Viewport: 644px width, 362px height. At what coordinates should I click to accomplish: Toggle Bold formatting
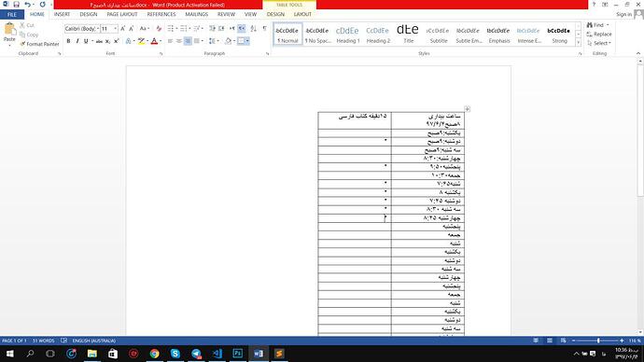pyautogui.click(x=68, y=41)
